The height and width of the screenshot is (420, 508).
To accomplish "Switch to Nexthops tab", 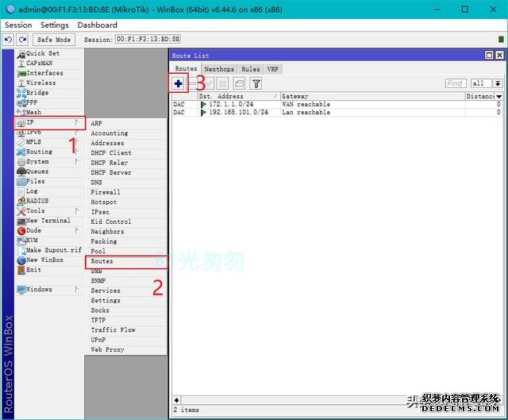I will [x=219, y=69].
